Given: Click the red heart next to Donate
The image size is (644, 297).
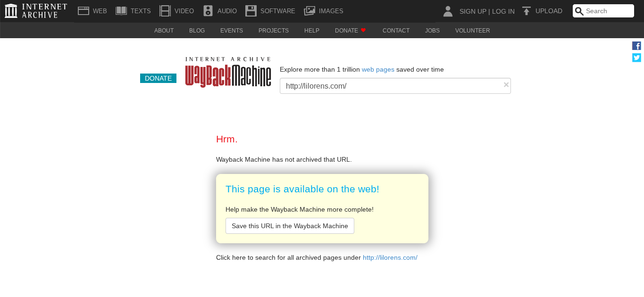Looking at the screenshot, I should click(x=363, y=30).
